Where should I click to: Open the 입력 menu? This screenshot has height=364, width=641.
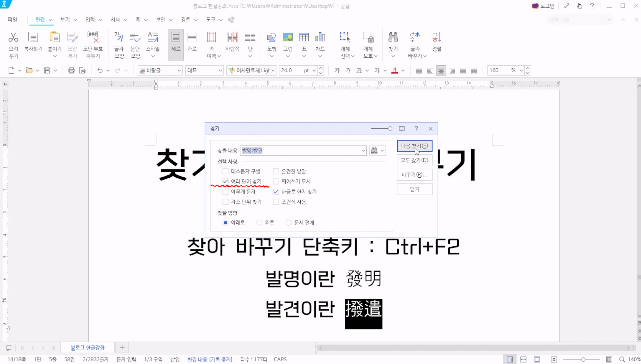coord(90,20)
